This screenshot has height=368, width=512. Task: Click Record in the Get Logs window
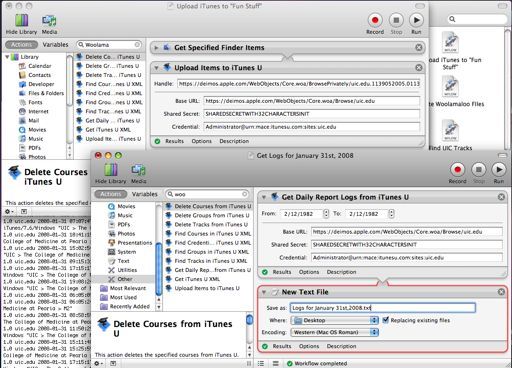457,170
